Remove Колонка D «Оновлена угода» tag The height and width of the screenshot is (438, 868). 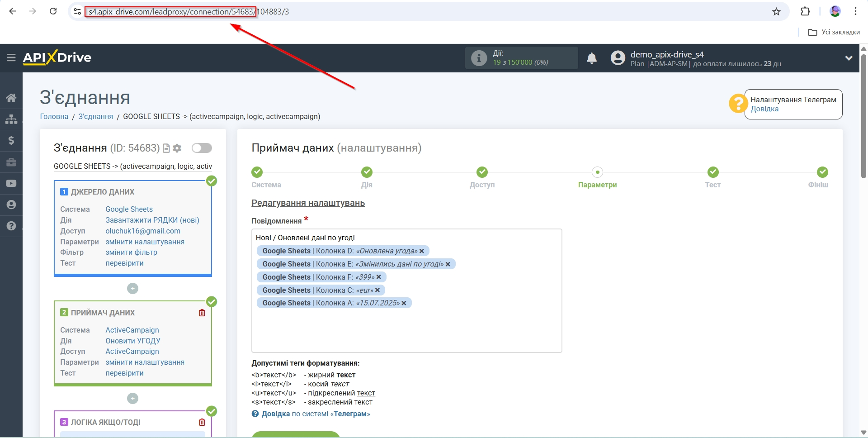(422, 251)
